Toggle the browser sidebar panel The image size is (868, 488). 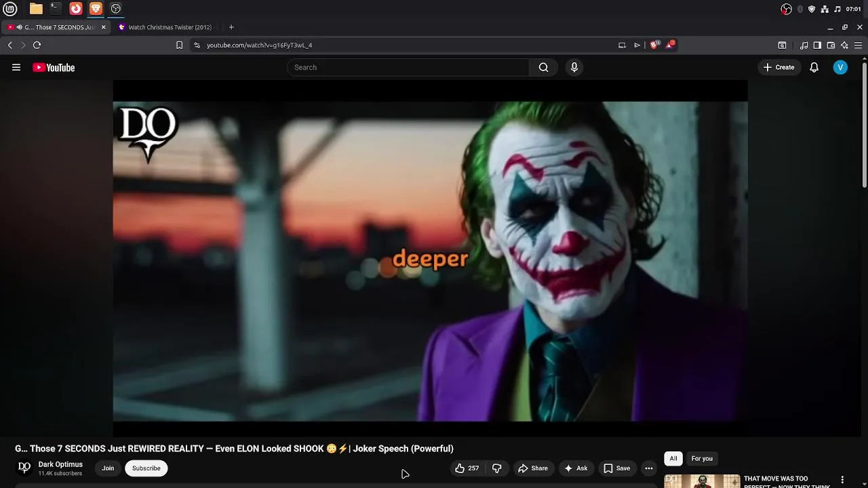coord(817,45)
